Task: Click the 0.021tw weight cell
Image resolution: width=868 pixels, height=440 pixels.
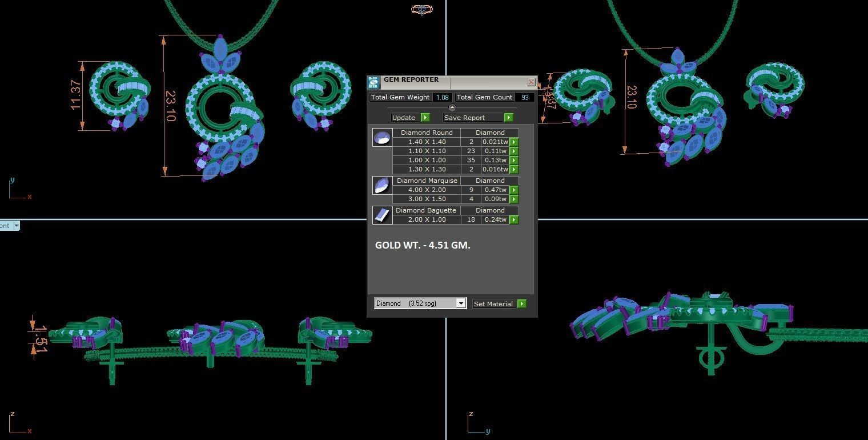Action: coord(495,142)
